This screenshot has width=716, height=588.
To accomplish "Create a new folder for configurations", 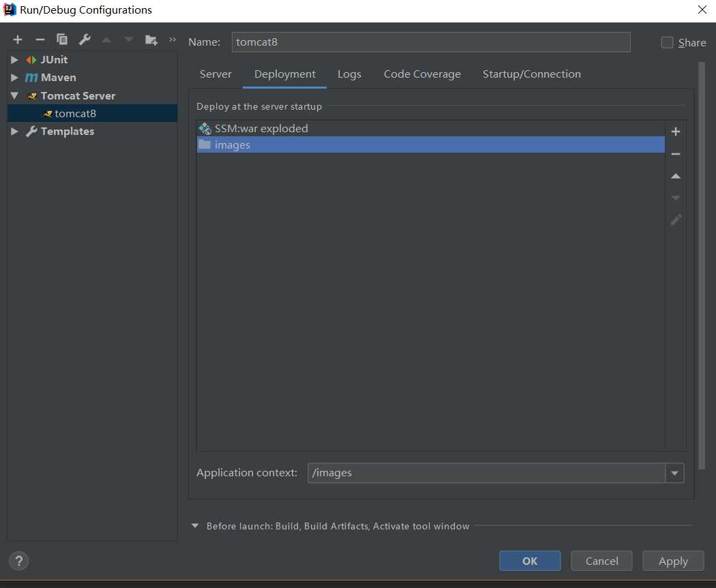I will point(151,40).
